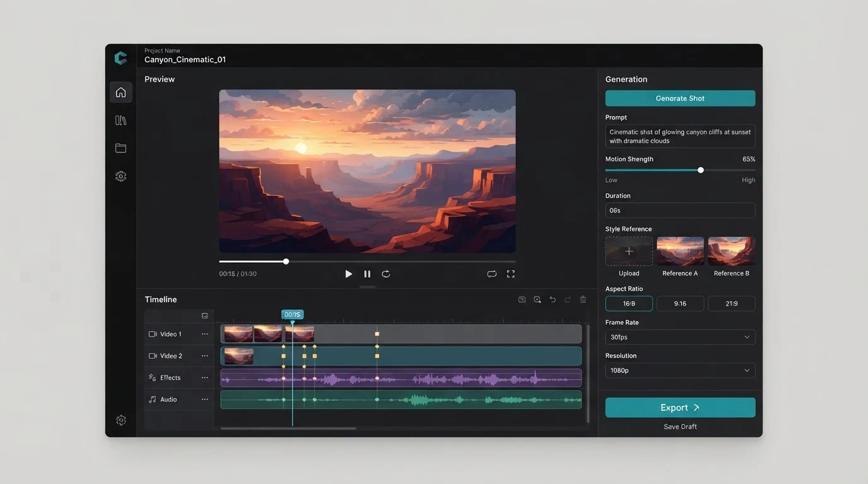
Task: Select the Reference B style thumbnail
Action: [x=732, y=251]
